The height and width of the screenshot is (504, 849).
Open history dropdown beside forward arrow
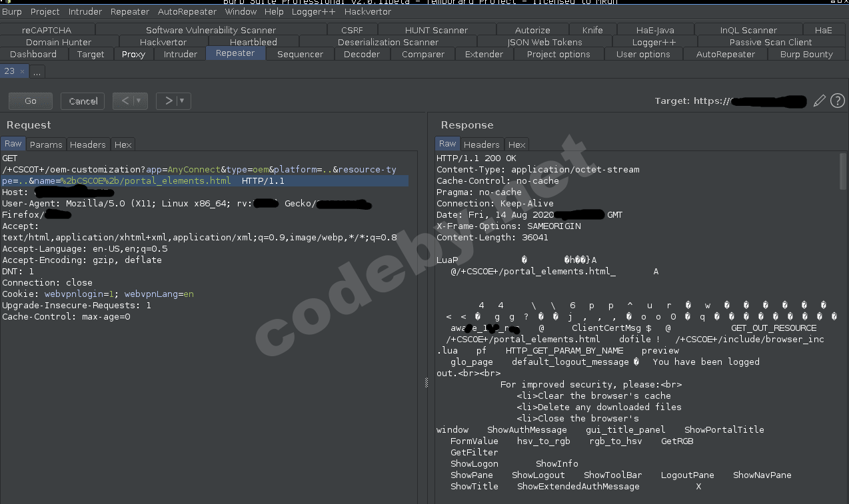coord(183,101)
